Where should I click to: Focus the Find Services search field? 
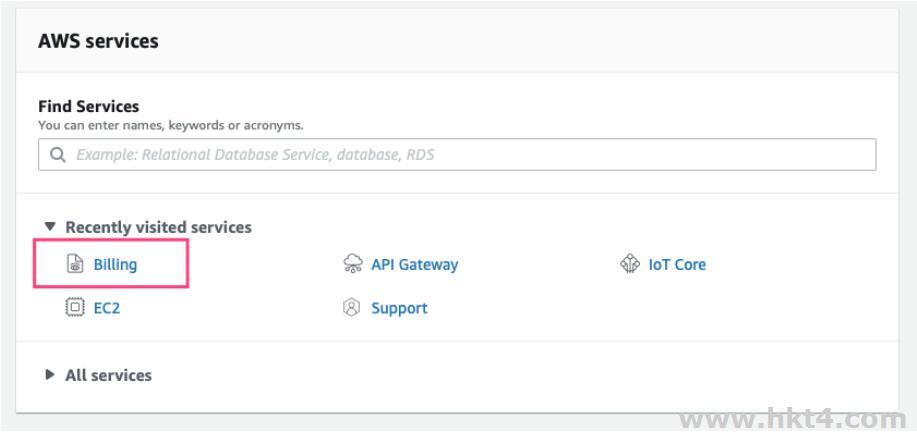457,154
